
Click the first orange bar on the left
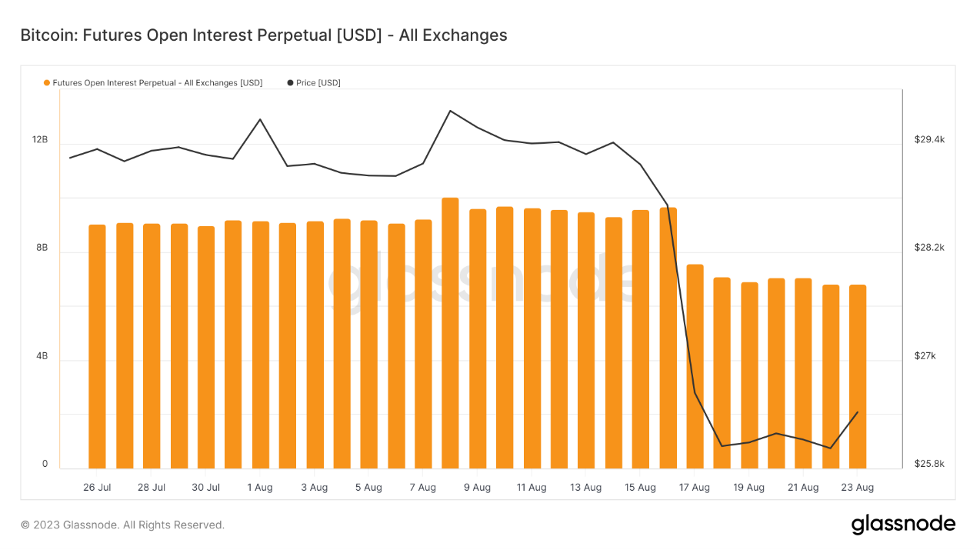tap(97, 347)
